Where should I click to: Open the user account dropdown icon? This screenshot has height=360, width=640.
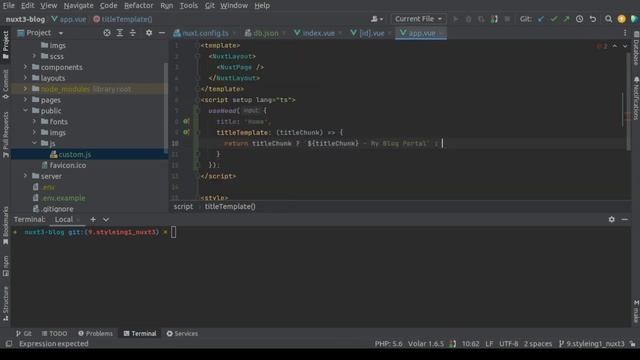376,19
